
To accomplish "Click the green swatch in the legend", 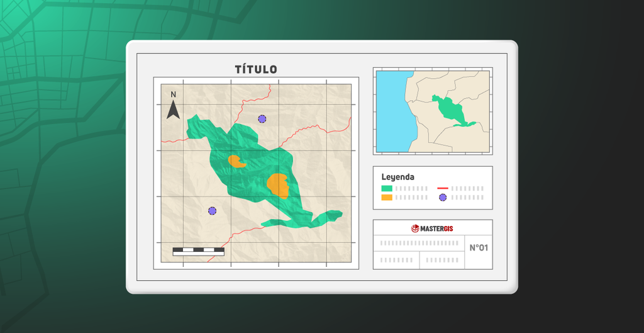I will click(x=387, y=188).
